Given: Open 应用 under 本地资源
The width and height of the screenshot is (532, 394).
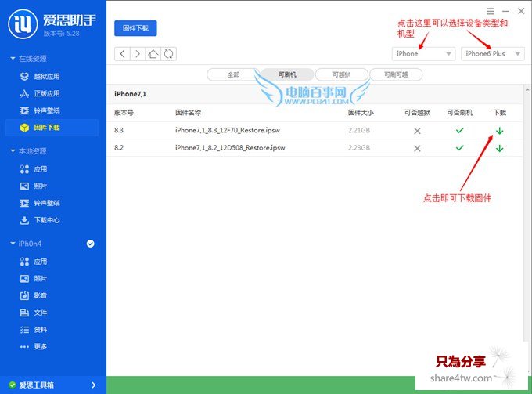Looking at the screenshot, I should point(34,169).
